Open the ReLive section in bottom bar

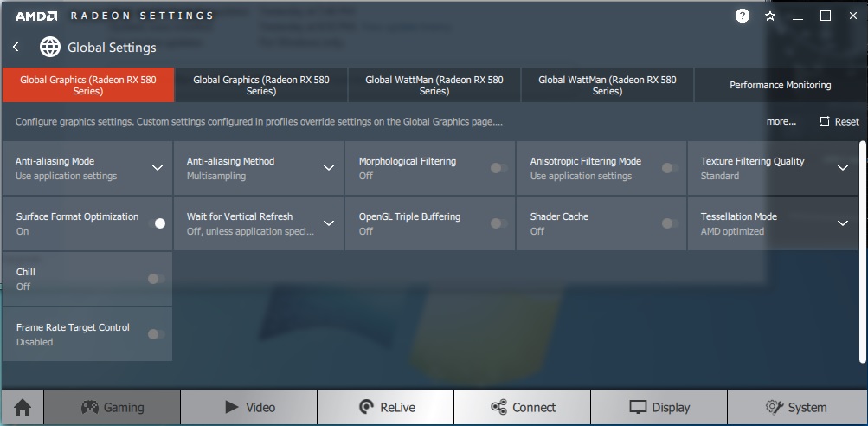(x=386, y=407)
